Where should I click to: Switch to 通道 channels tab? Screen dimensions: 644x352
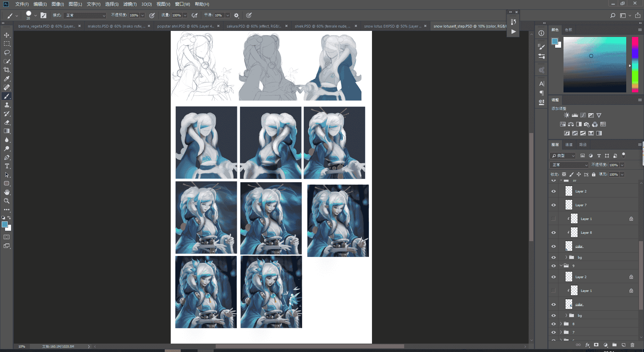(x=569, y=145)
